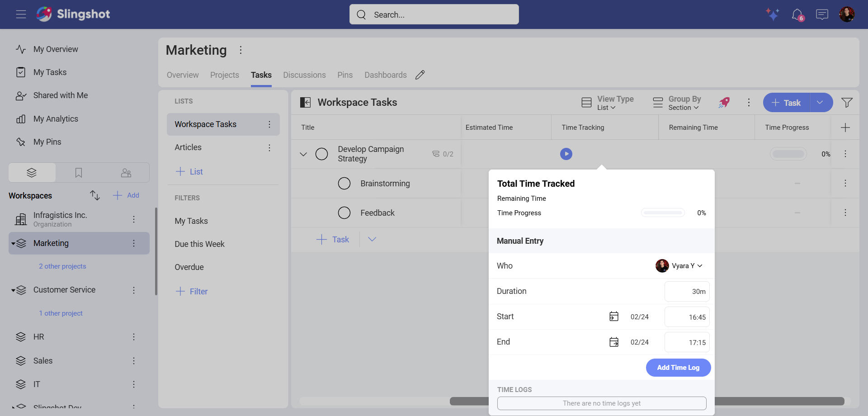Click the horizontal table scrollbar
This screenshot has height=416, width=868.
tap(647, 401)
